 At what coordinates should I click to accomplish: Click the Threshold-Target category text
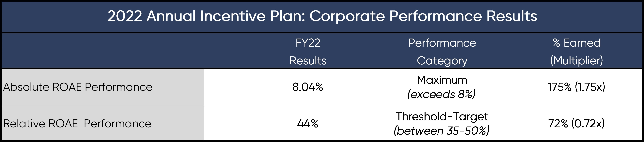[442, 116]
